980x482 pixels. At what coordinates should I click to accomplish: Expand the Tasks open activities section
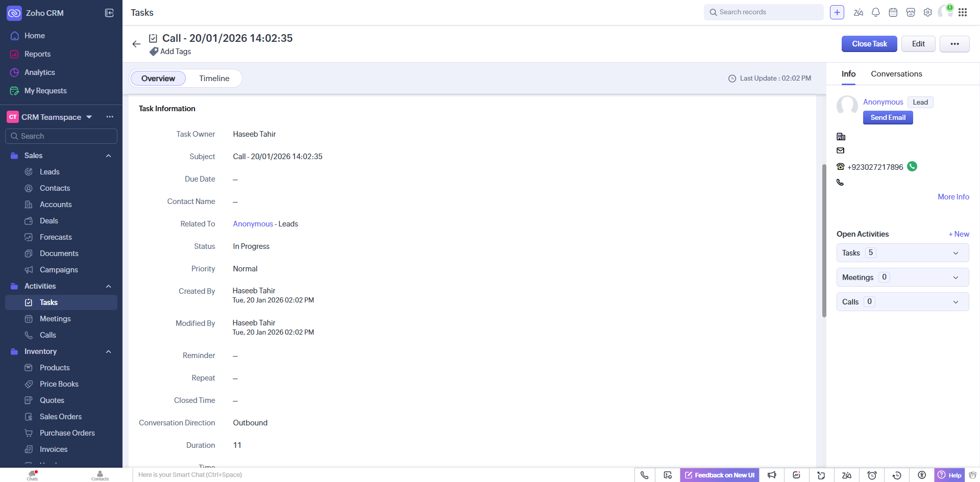(955, 253)
